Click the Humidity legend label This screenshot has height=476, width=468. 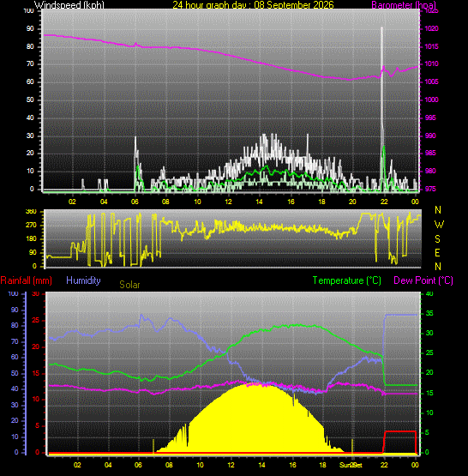(x=83, y=280)
